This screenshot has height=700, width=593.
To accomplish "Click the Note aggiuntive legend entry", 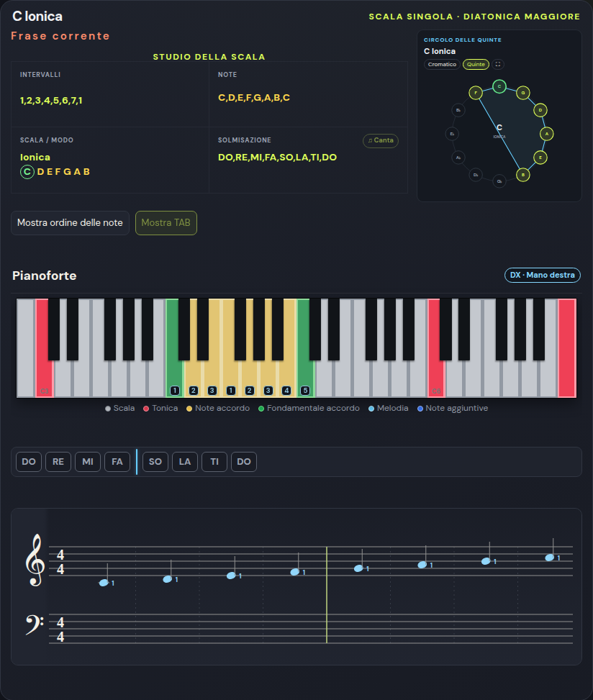I will [x=453, y=408].
